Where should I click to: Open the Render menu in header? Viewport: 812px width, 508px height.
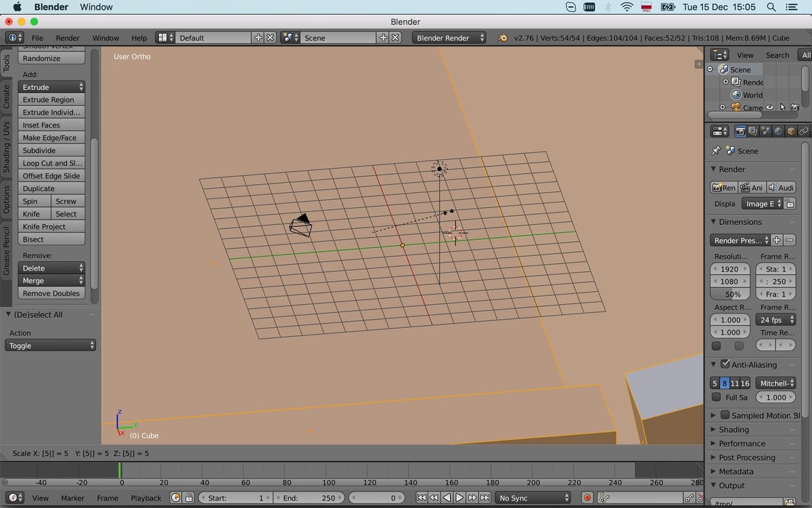(67, 38)
